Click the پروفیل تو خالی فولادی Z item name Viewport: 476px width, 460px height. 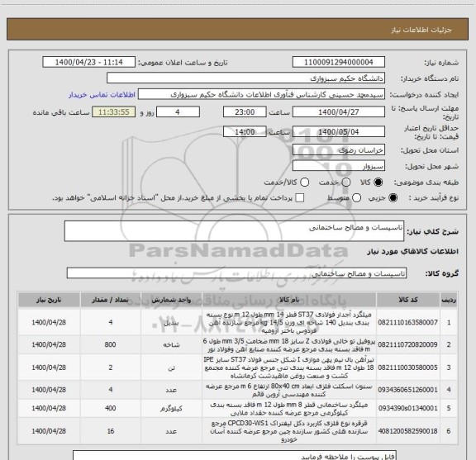[289, 345]
